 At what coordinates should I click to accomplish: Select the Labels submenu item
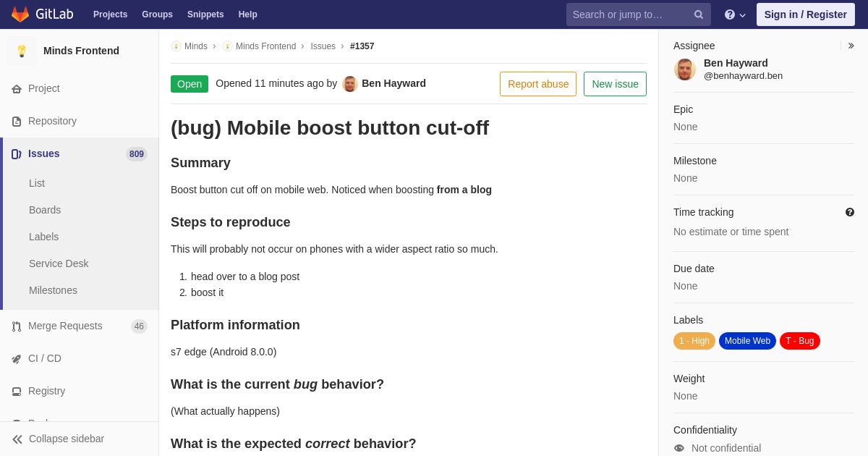click(x=43, y=237)
